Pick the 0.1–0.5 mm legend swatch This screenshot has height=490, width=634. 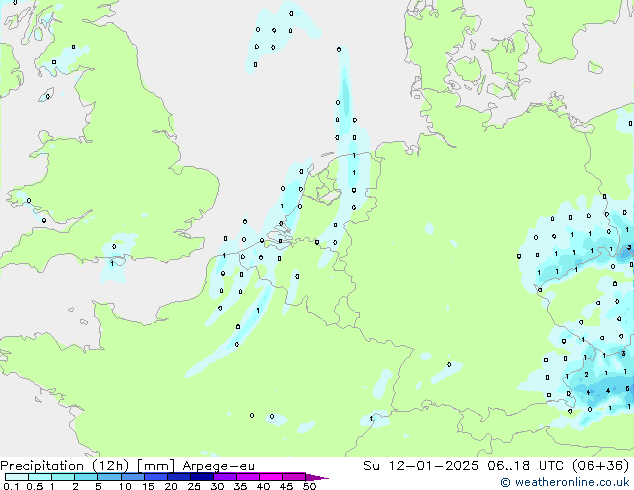[17, 477]
